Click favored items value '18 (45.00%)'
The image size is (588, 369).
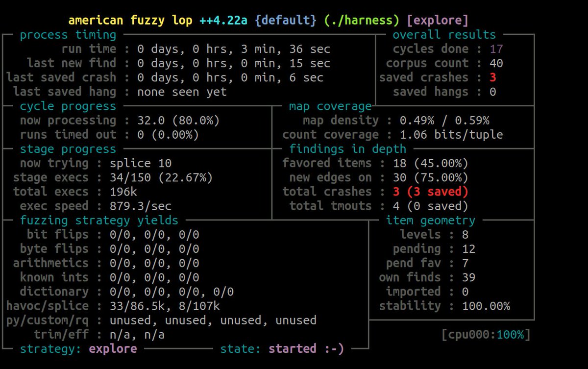pos(431,163)
